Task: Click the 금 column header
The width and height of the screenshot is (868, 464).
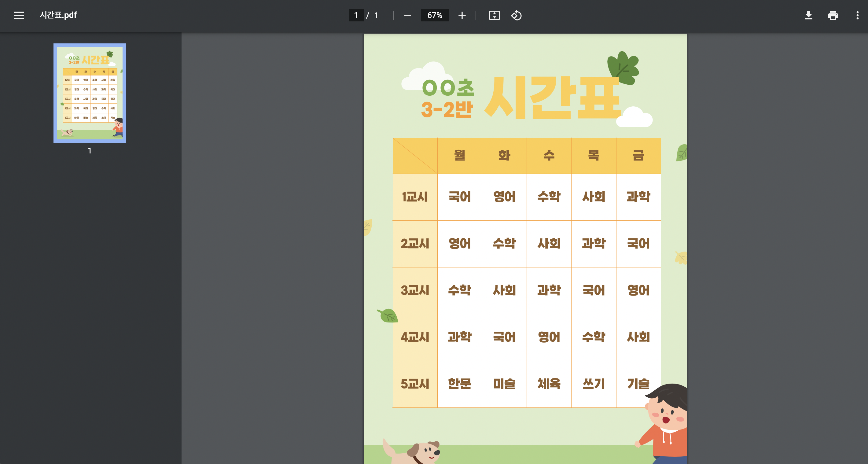Action: click(638, 155)
